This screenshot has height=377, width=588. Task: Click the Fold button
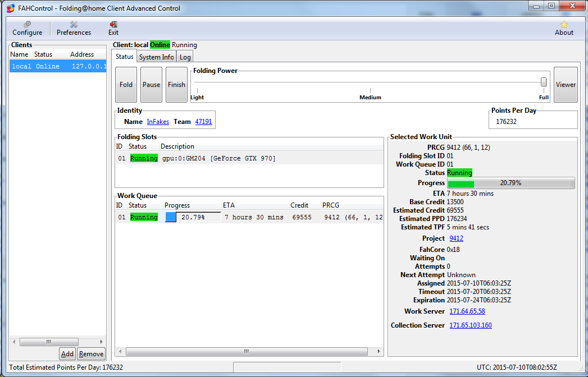point(126,85)
